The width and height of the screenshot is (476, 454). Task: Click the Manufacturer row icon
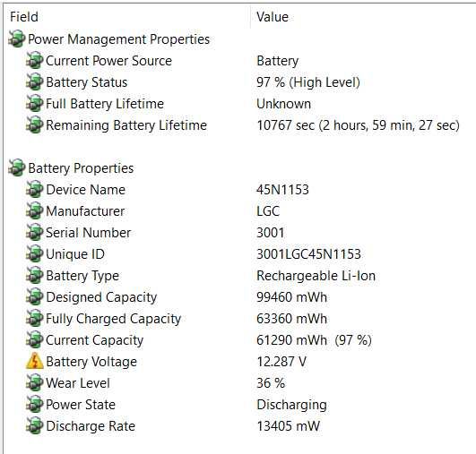pyautogui.click(x=34, y=210)
